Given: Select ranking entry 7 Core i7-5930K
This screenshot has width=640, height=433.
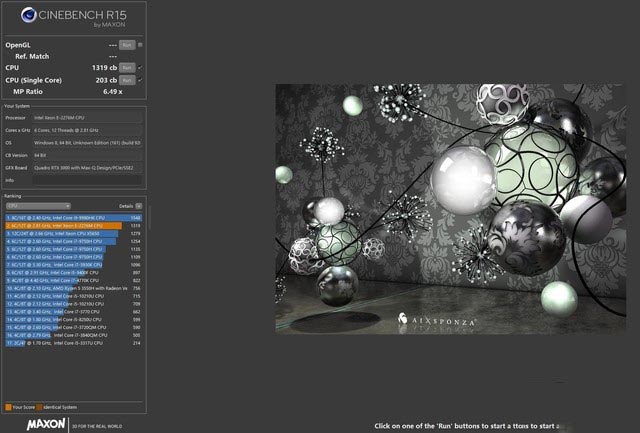Looking at the screenshot, I should click(x=73, y=265).
